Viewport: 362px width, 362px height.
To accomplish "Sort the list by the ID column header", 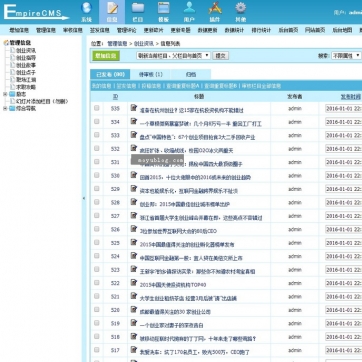I will [x=115, y=97].
